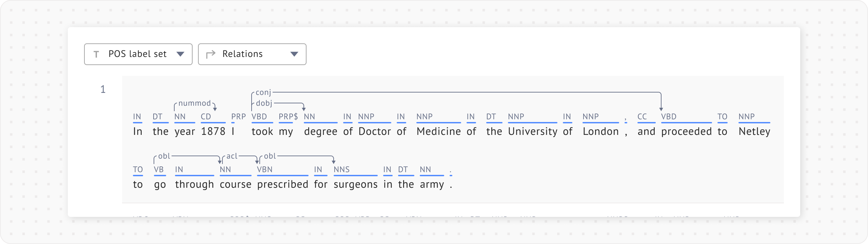Image resolution: width=868 pixels, height=244 pixels.
Task: Click the acl relation label
Action: (x=232, y=156)
